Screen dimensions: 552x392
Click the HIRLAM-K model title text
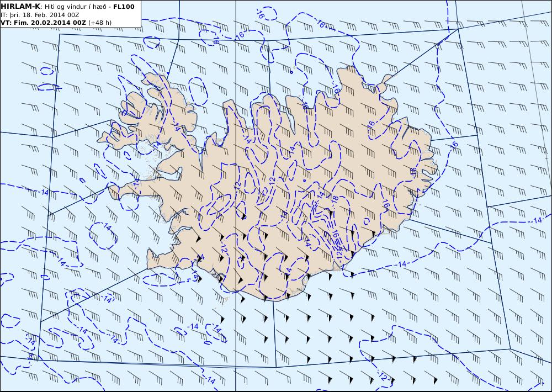point(20,7)
